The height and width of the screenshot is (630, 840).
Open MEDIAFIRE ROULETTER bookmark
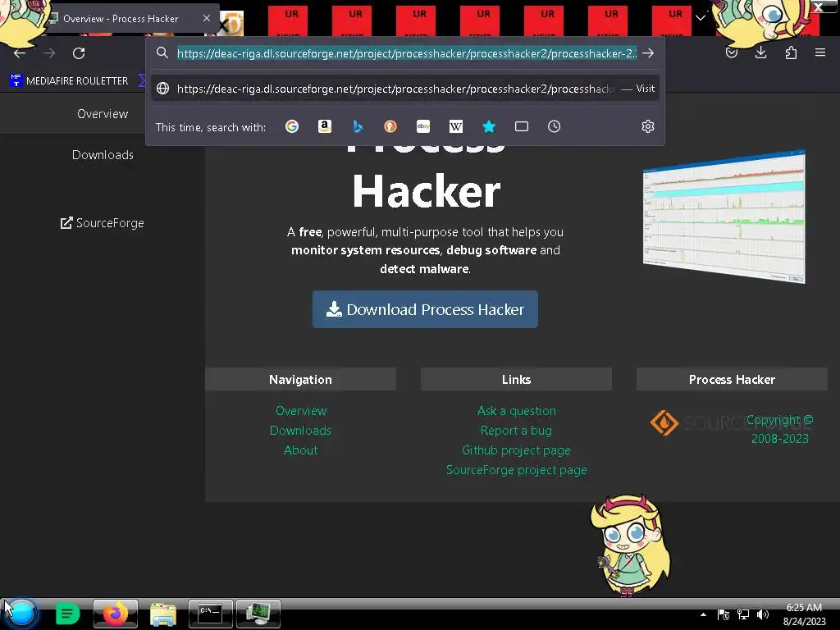coord(69,81)
